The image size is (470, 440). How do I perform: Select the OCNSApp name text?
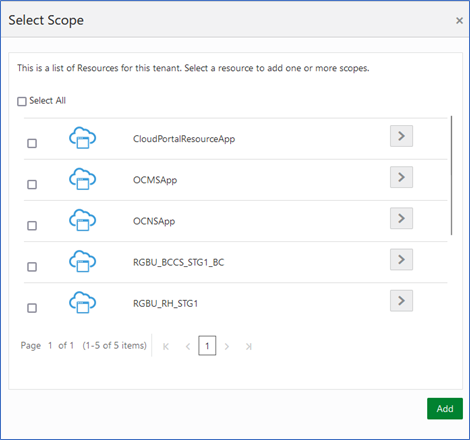(x=154, y=221)
